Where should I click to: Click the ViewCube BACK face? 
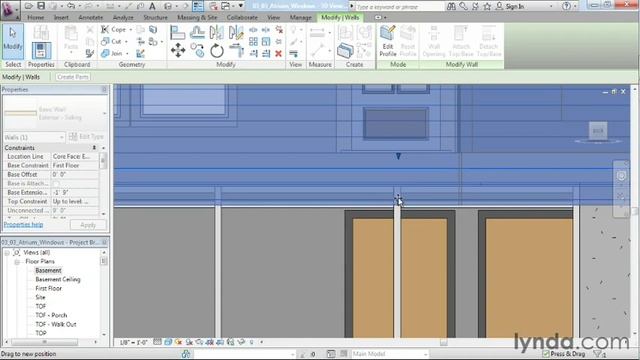coord(598,131)
